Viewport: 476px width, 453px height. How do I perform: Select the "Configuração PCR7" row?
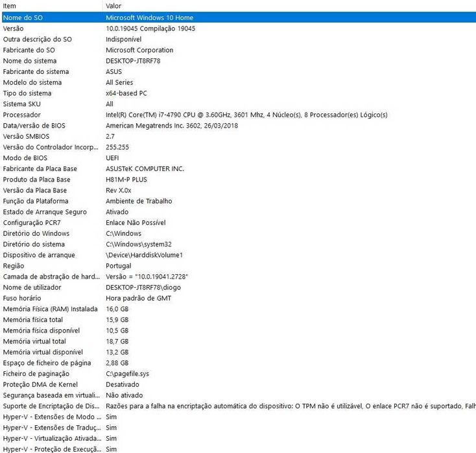(x=239, y=223)
